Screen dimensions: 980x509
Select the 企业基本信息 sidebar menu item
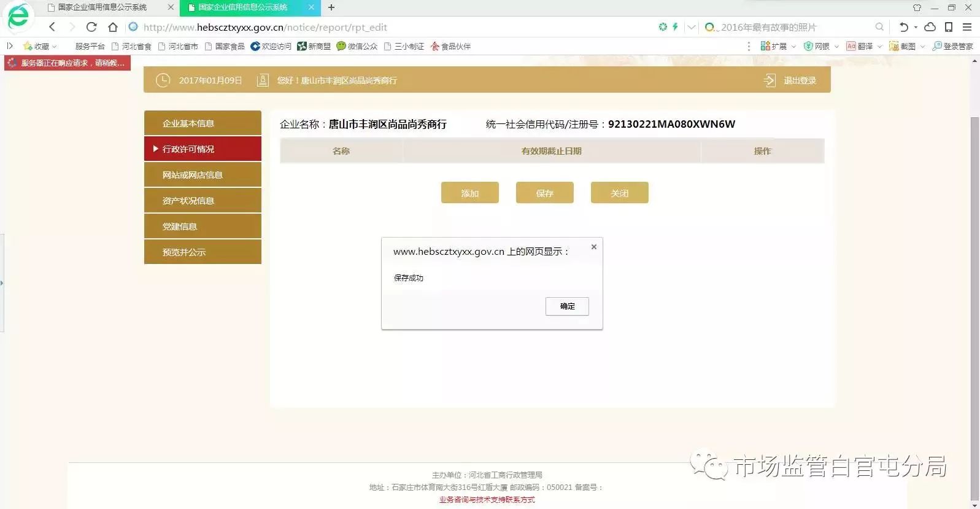tap(203, 123)
